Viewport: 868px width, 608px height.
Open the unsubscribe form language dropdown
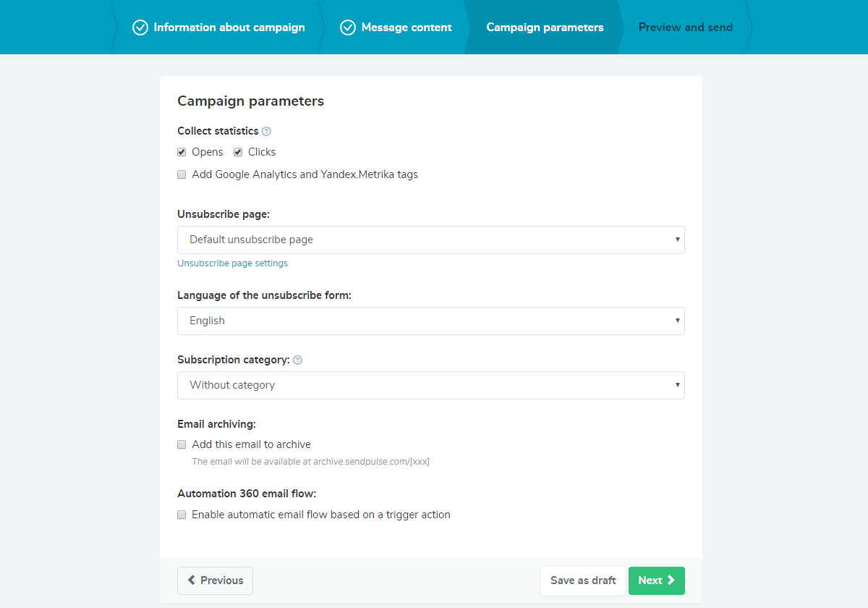pos(431,321)
